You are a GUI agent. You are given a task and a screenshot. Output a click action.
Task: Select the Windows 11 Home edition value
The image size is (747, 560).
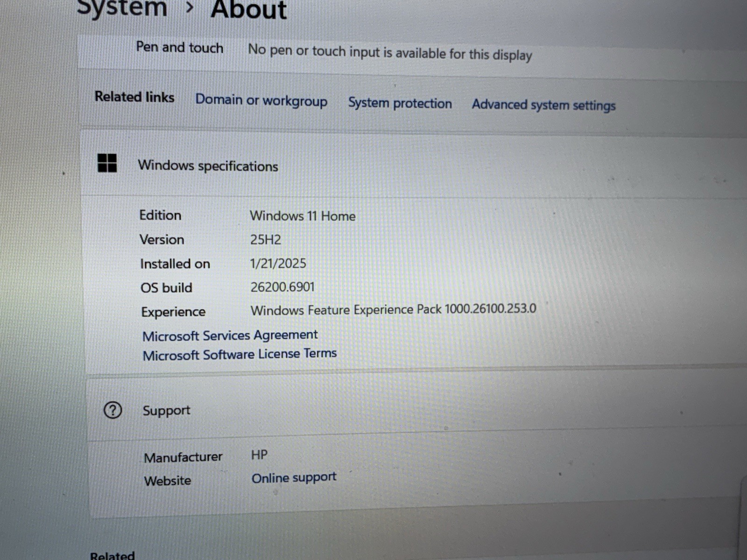(303, 216)
